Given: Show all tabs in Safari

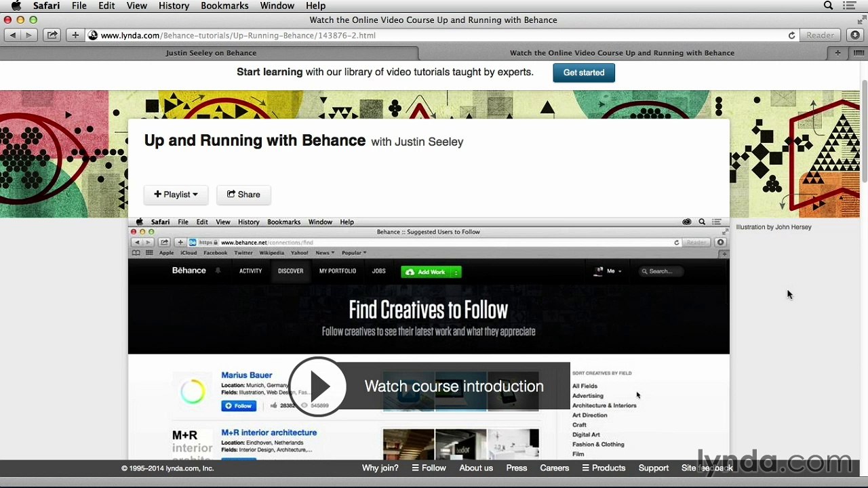Looking at the screenshot, I should 859,53.
